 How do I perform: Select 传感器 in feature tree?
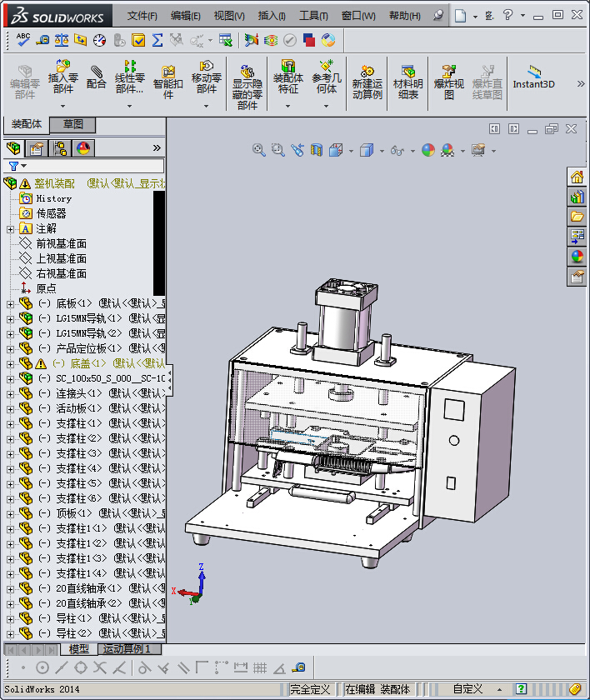51,213
